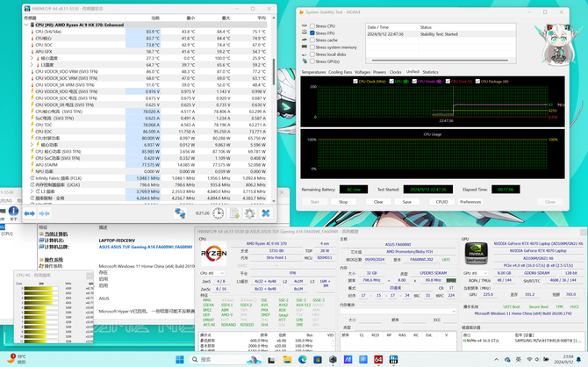
Task: Click the sensor list scroll-down arrow
Action: (274, 201)
